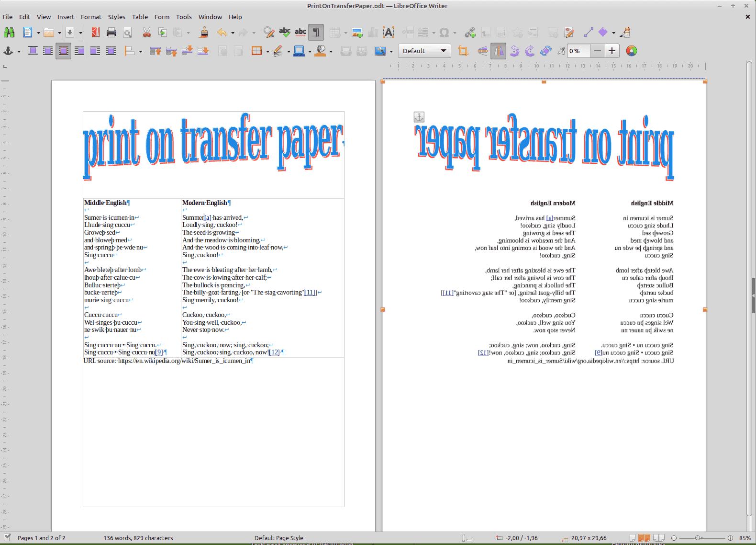Activate the Clone Formatting paintbrush

(204, 33)
